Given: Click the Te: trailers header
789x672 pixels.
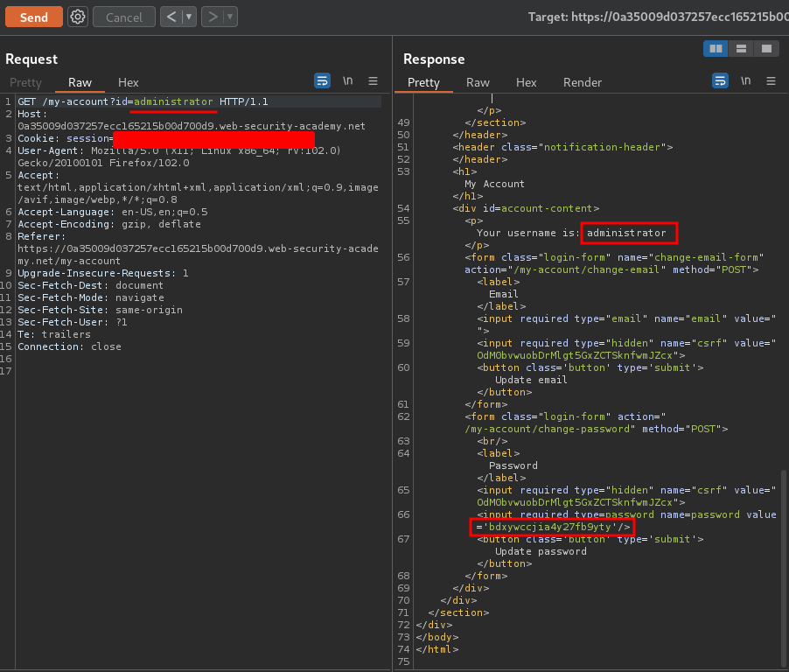Looking at the screenshot, I should (54, 334).
